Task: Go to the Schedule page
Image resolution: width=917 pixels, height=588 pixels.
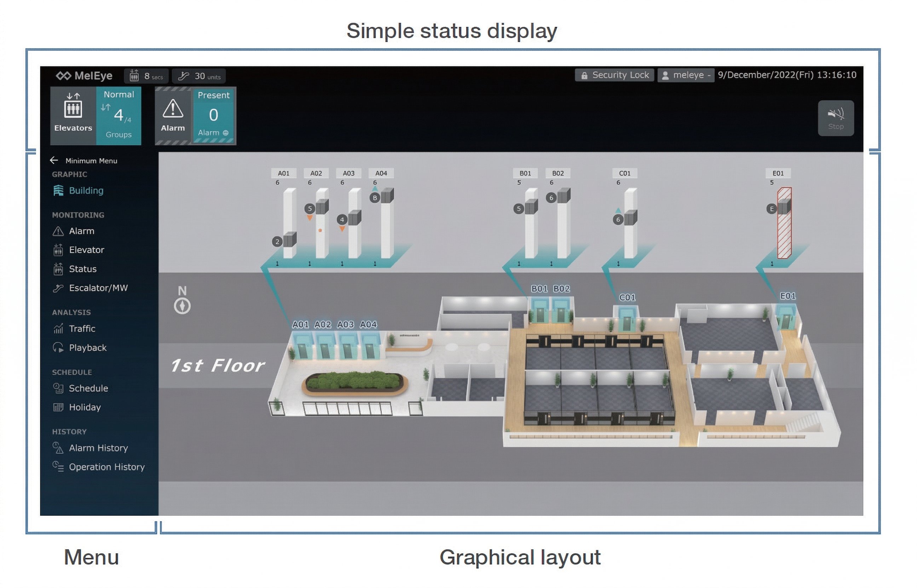Action: tap(88, 388)
